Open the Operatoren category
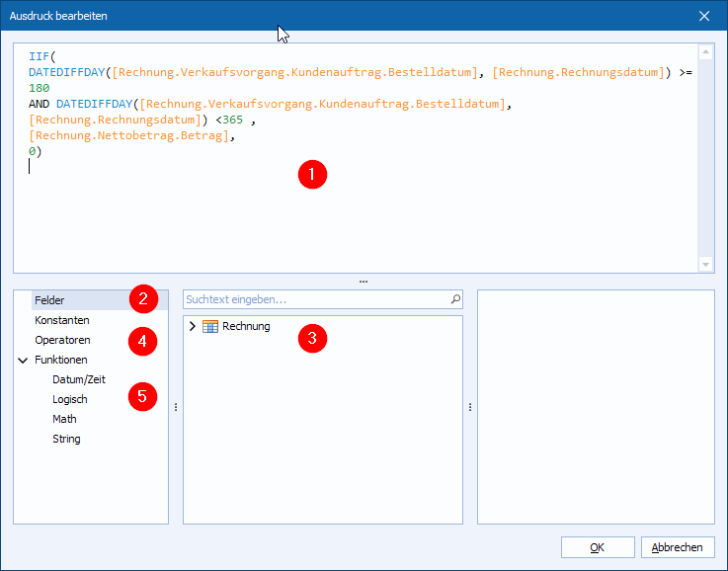The image size is (728, 571). pos(62,340)
